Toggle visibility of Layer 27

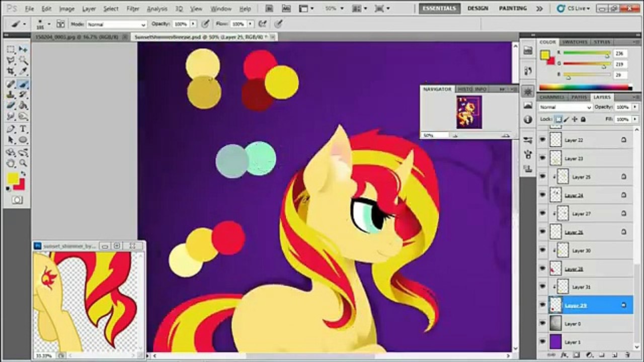click(x=542, y=214)
